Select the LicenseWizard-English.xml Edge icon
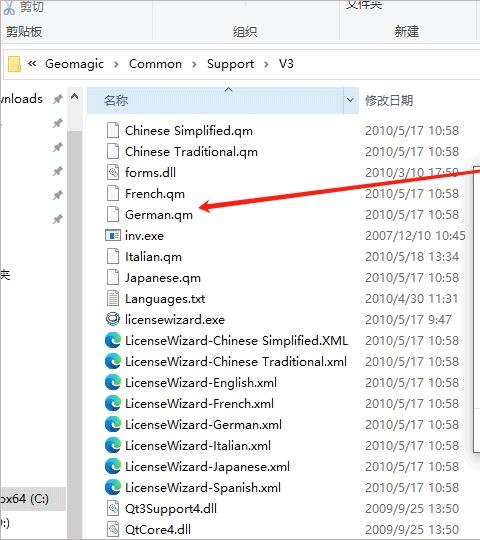 click(113, 383)
